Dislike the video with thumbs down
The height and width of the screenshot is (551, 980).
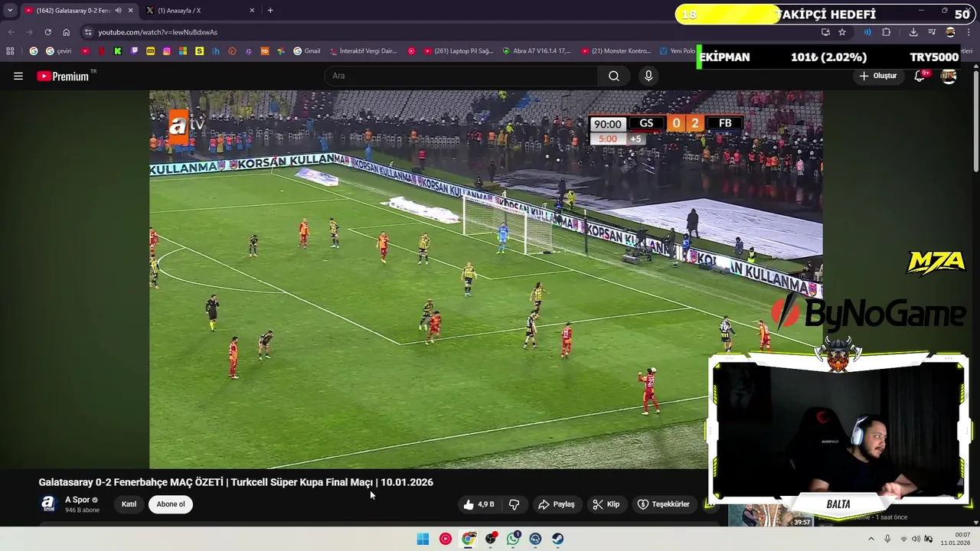514,504
